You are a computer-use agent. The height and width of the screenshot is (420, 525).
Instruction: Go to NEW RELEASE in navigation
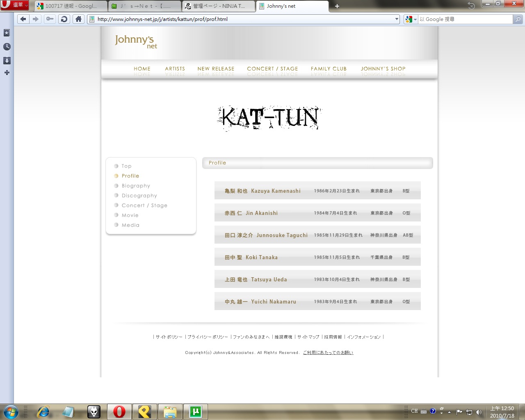pyautogui.click(x=216, y=69)
